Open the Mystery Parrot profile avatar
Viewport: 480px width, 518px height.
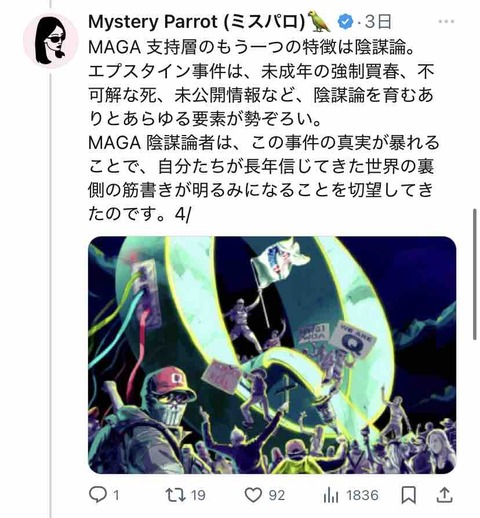[x=50, y=41]
